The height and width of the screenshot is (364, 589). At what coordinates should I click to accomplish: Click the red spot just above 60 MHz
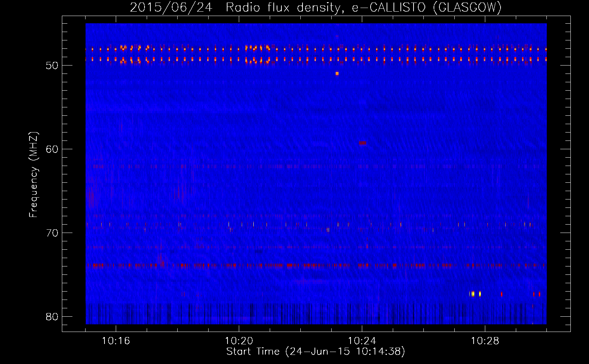click(362, 143)
